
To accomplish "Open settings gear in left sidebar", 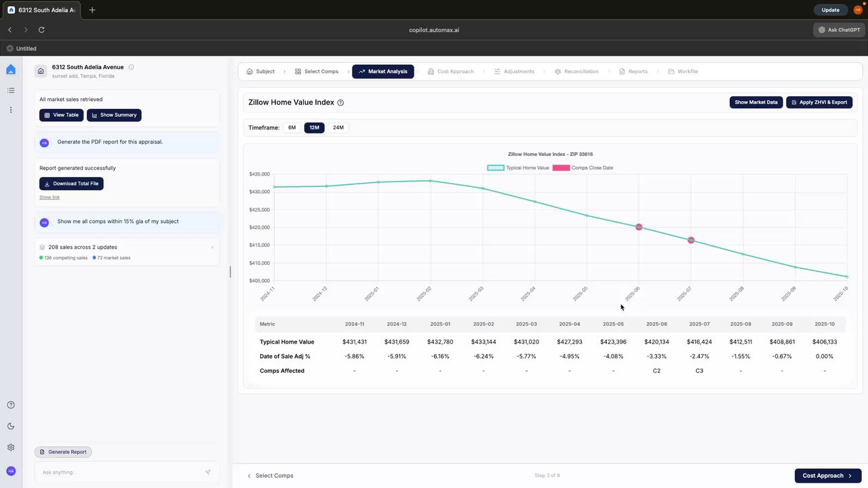I will pyautogui.click(x=11, y=447).
